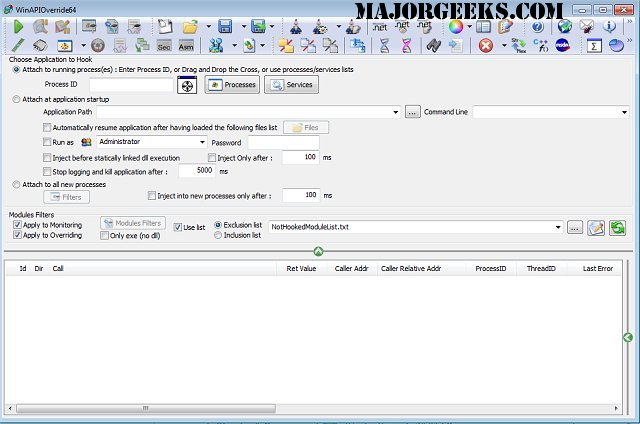Browse for Application Path with ... button

tap(412, 112)
